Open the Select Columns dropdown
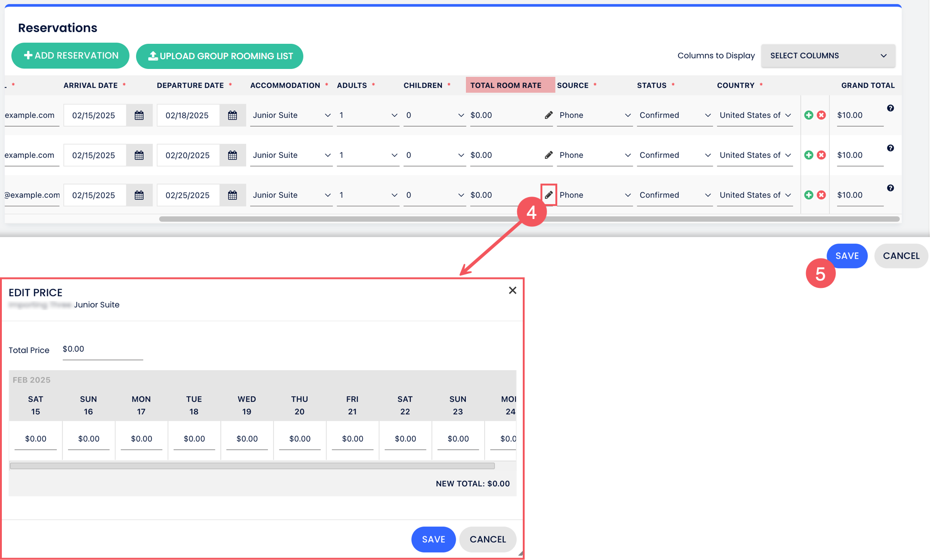The image size is (930, 560). pyautogui.click(x=827, y=55)
